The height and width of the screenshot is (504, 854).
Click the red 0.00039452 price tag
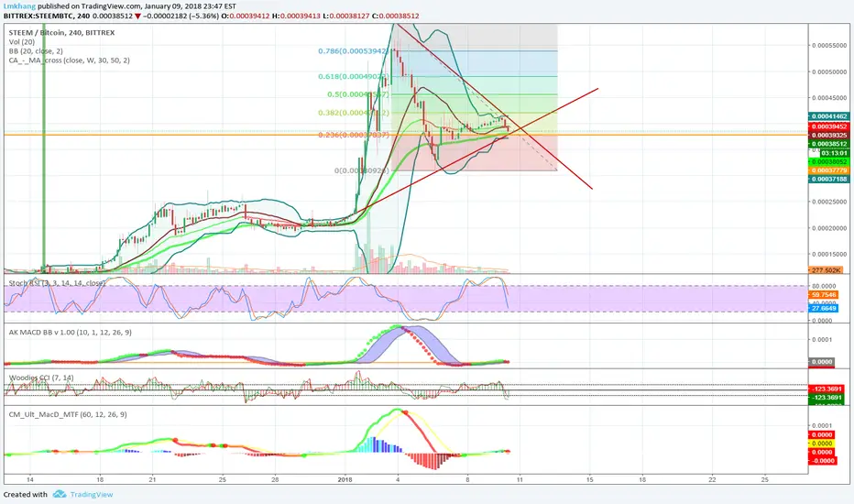[829, 126]
